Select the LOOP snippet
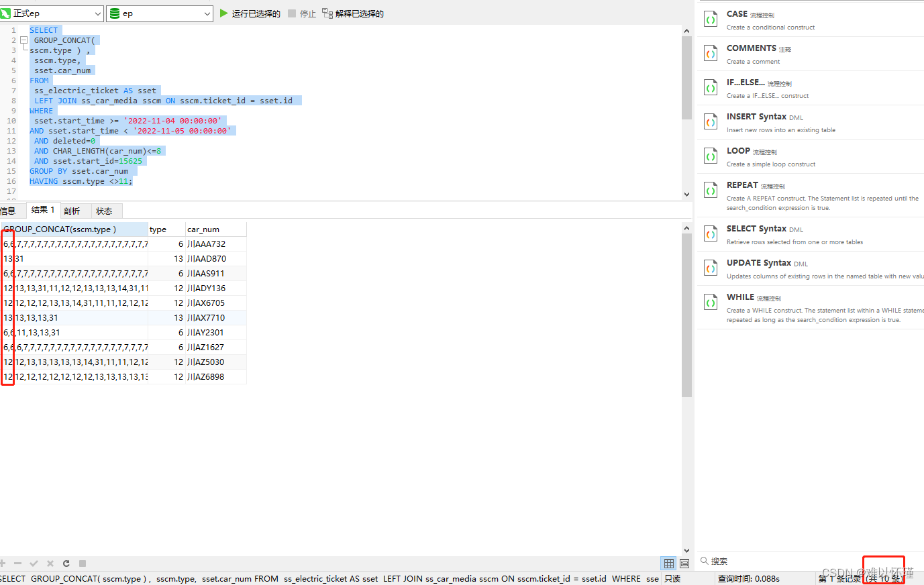This screenshot has width=924, height=585. coord(811,157)
